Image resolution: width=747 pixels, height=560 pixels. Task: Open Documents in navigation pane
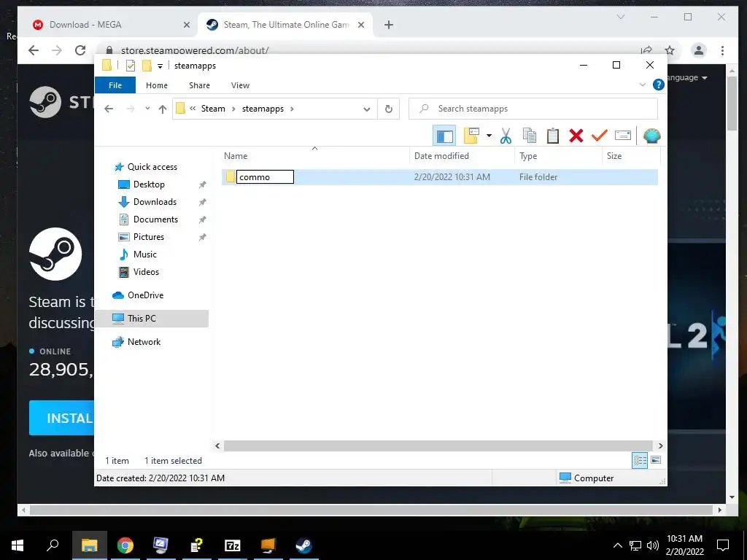(155, 219)
